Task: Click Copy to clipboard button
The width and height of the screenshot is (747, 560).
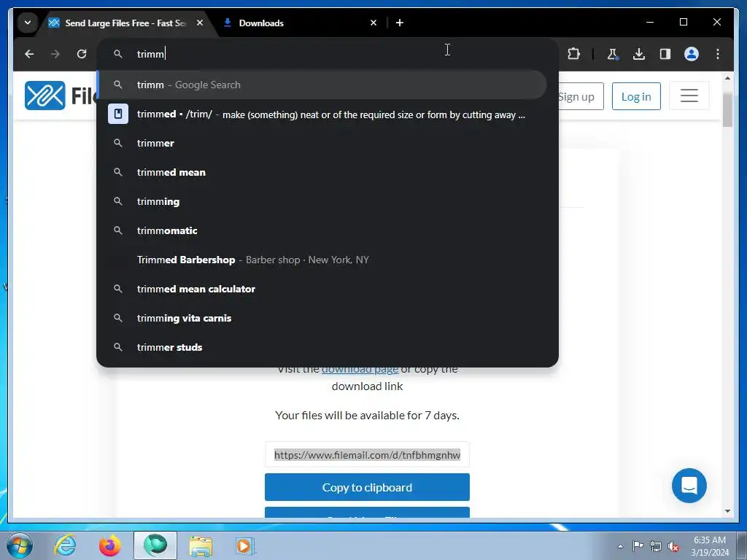Action: pos(368,487)
